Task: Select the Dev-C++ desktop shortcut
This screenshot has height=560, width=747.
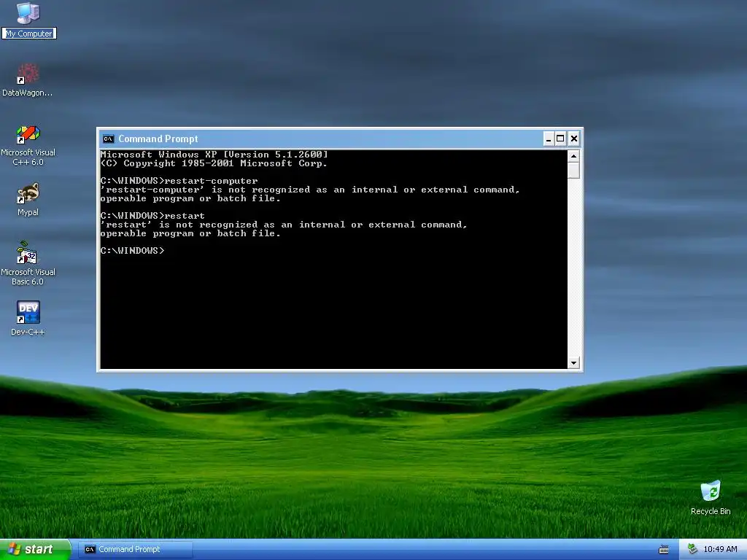Action: click(x=28, y=318)
